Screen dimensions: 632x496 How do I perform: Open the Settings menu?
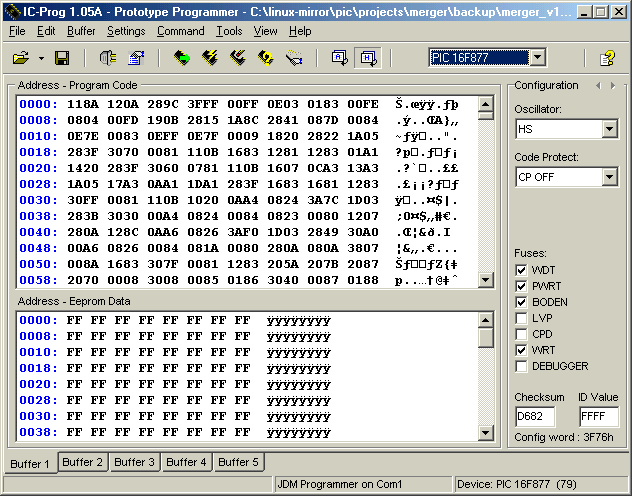126,31
